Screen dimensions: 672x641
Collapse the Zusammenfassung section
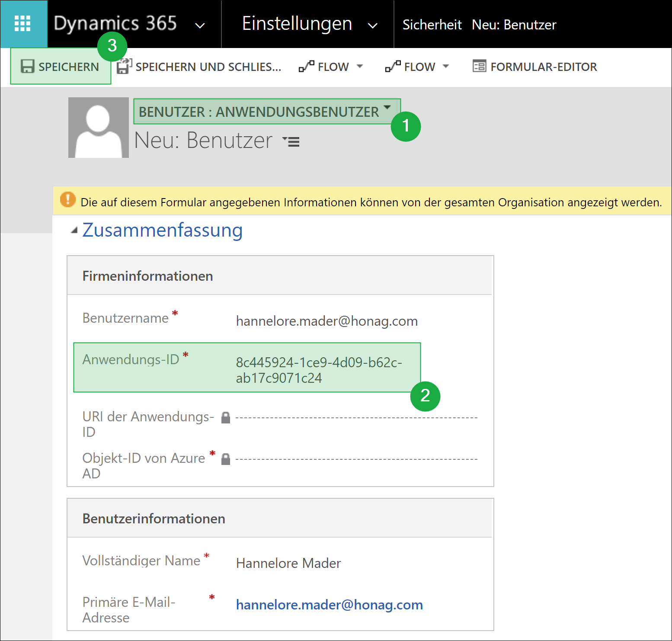click(x=74, y=231)
